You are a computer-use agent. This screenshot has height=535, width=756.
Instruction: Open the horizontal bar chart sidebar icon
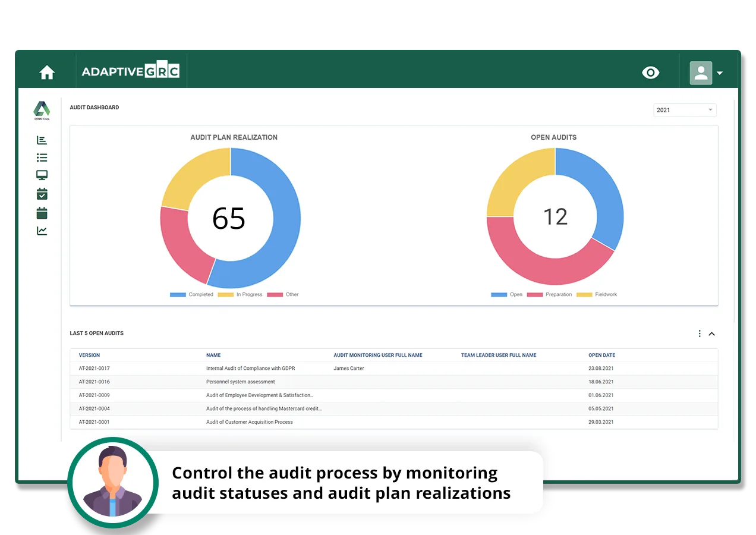point(42,140)
